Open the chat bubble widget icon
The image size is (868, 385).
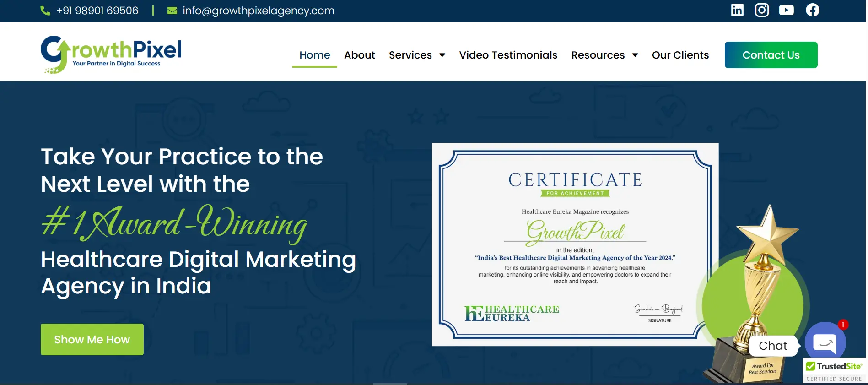pos(825,342)
